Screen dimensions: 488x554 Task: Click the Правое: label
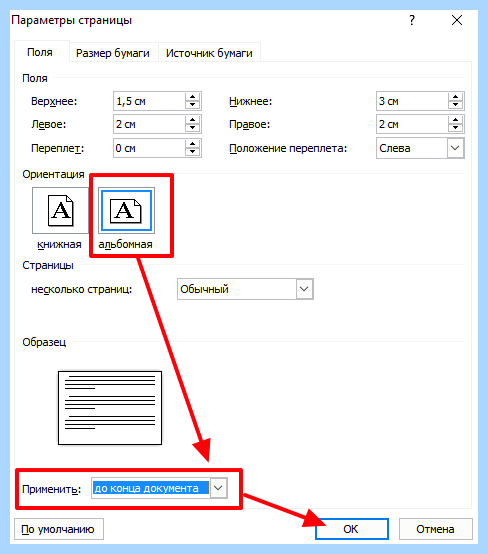(x=249, y=124)
